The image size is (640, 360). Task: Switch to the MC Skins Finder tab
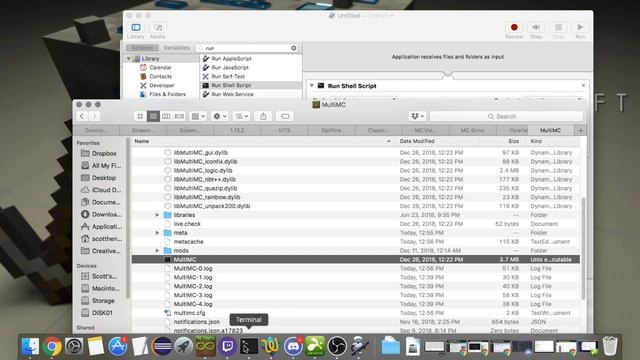[473, 131]
